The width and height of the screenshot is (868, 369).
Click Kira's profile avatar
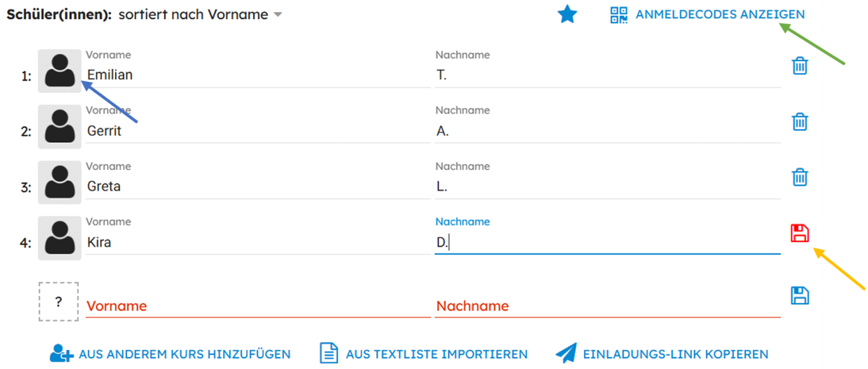(60, 238)
